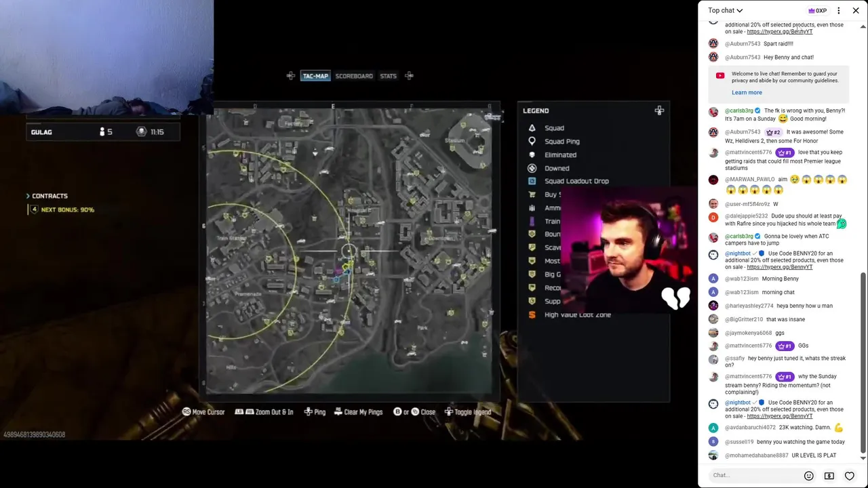This screenshot has height=488, width=868.
Task: Click the Recon legend icon
Action: click(x=532, y=287)
